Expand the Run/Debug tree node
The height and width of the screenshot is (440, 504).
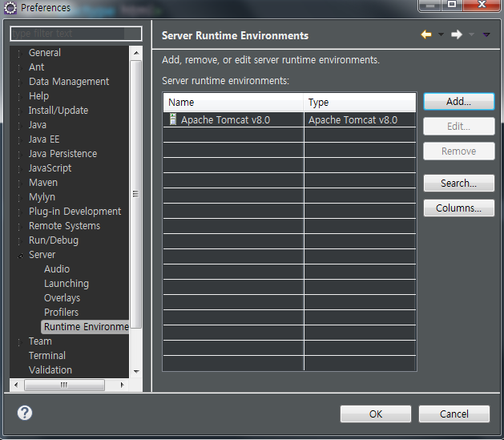coord(20,241)
